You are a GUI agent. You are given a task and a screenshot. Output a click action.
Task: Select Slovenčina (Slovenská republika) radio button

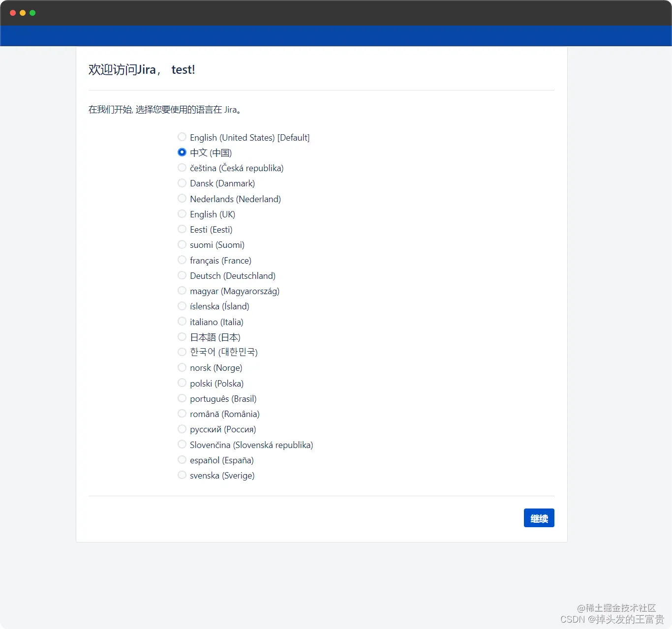click(x=182, y=444)
